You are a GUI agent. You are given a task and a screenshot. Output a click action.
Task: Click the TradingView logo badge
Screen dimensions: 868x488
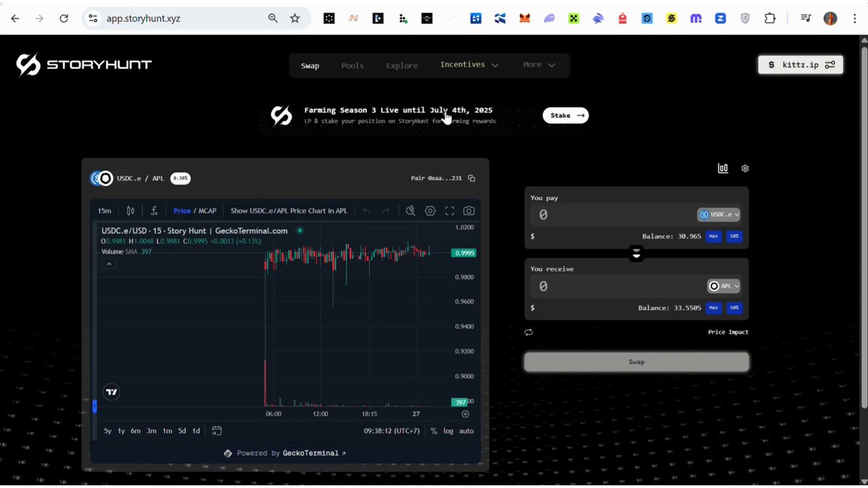pyautogui.click(x=111, y=392)
